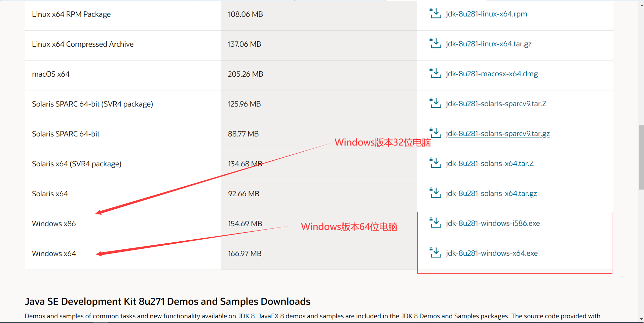
Task: Click the 205.26 MB size value
Action: (245, 74)
